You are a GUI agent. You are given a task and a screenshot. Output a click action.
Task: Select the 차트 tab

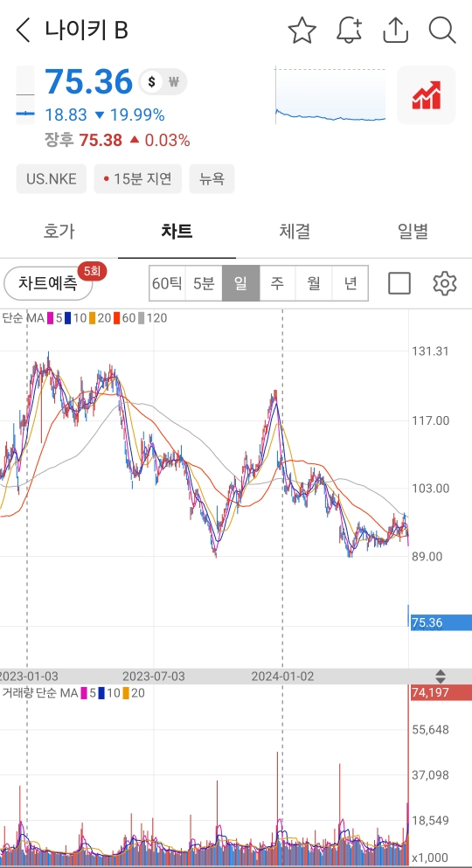[177, 232]
